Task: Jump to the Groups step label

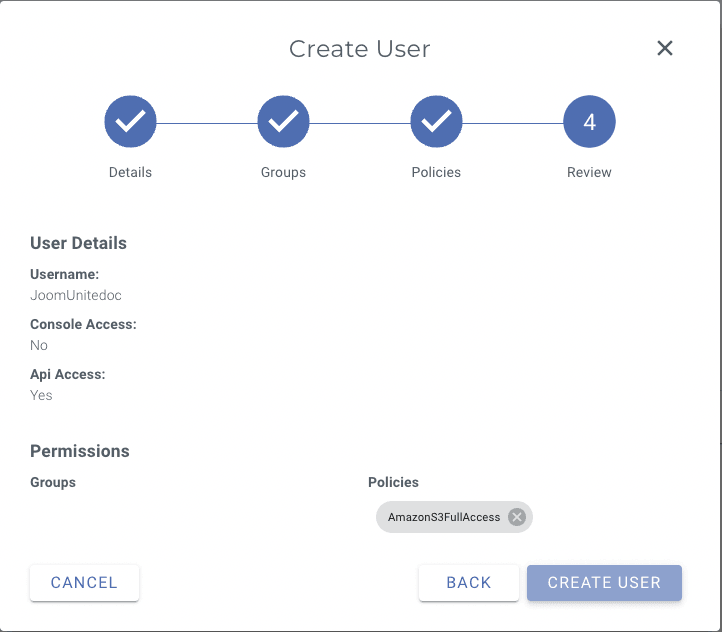Action: click(x=283, y=172)
